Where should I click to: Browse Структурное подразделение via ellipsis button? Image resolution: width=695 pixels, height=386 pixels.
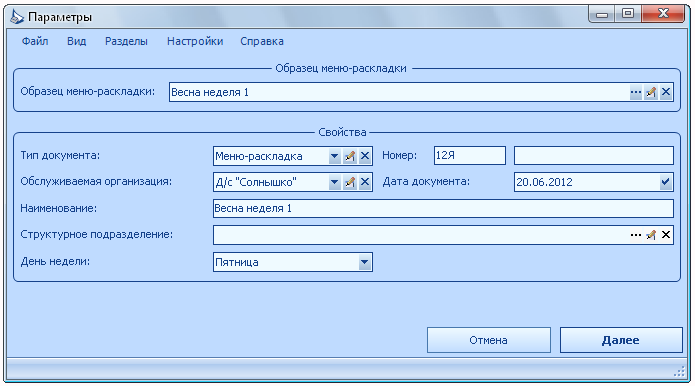click(636, 235)
